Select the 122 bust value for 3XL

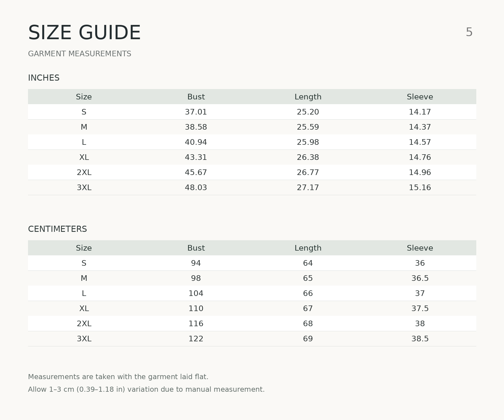point(196,339)
